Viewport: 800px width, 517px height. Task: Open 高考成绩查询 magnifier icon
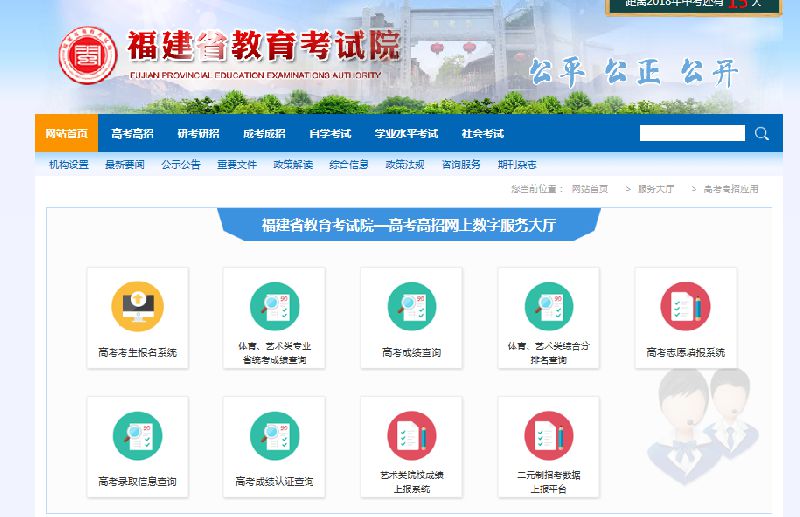tap(412, 306)
